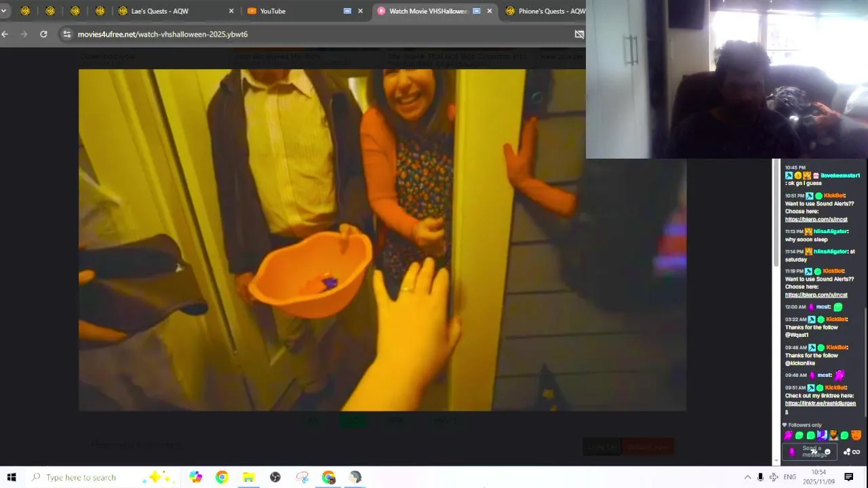868x488 pixels.
Task: Open the emoji picker in chat input
Action: pos(827,452)
